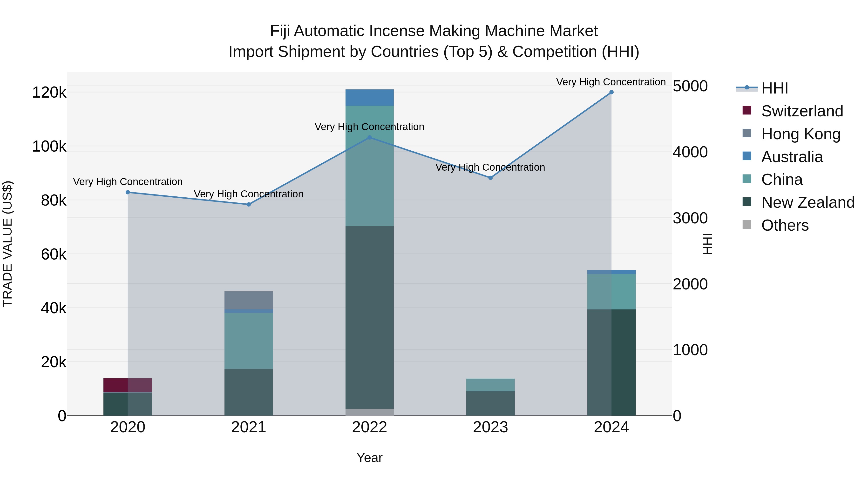Click the Switzerland maroon legend swatch

747,110
